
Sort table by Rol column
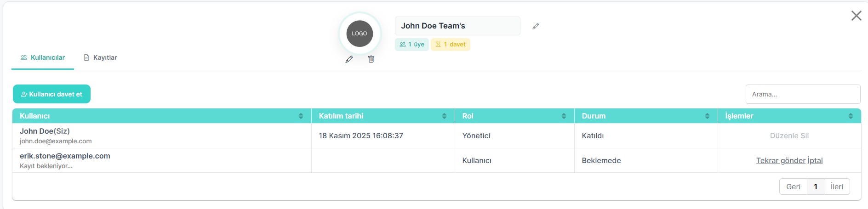(564, 116)
